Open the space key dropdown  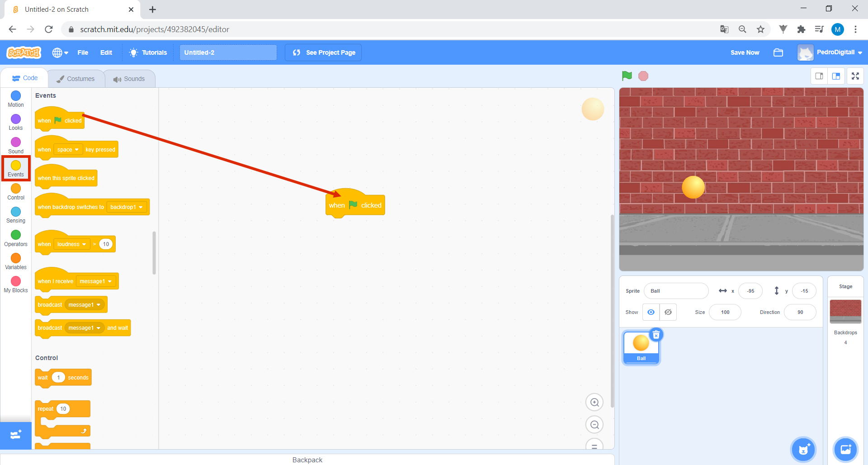tap(68, 150)
